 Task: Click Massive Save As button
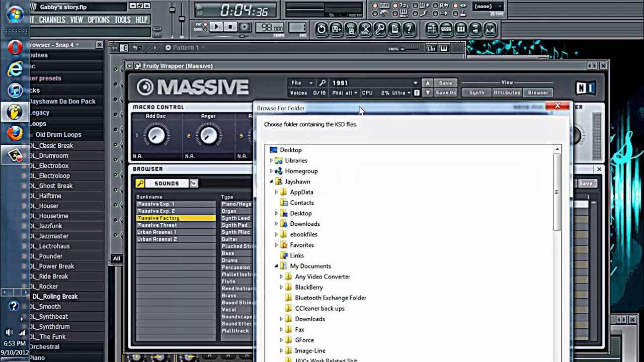tap(445, 93)
